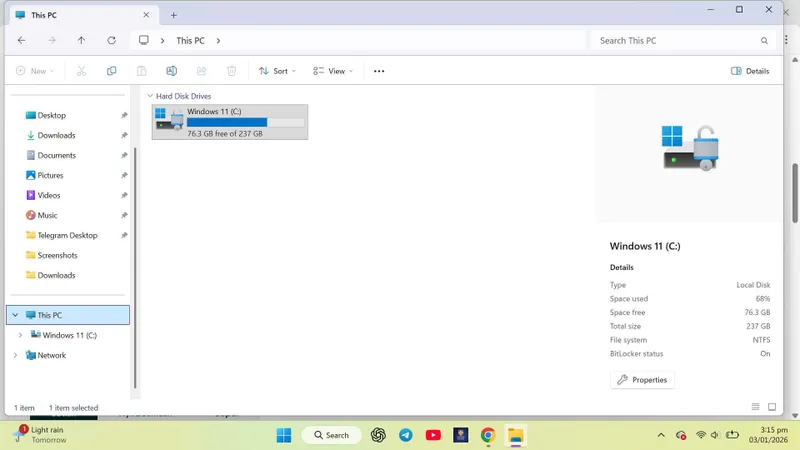
Task: Select the Windows 11 (C:) drive tile
Action: (230, 122)
